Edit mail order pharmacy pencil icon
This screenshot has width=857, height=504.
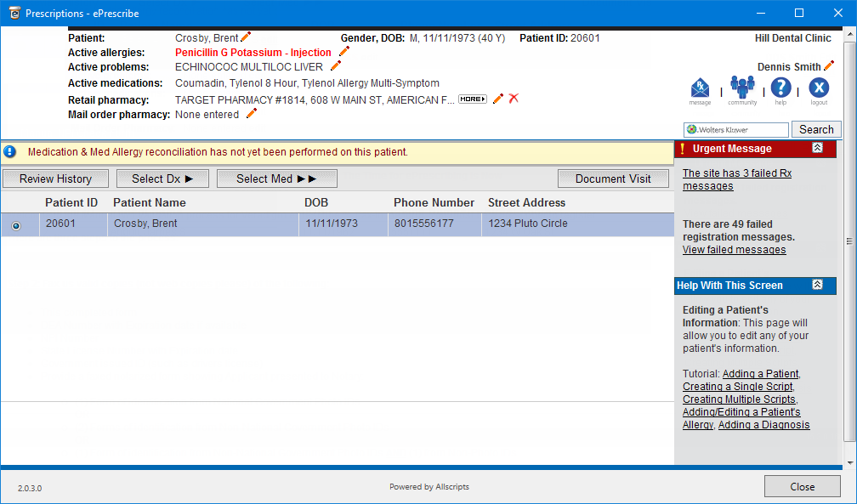(x=251, y=114)
